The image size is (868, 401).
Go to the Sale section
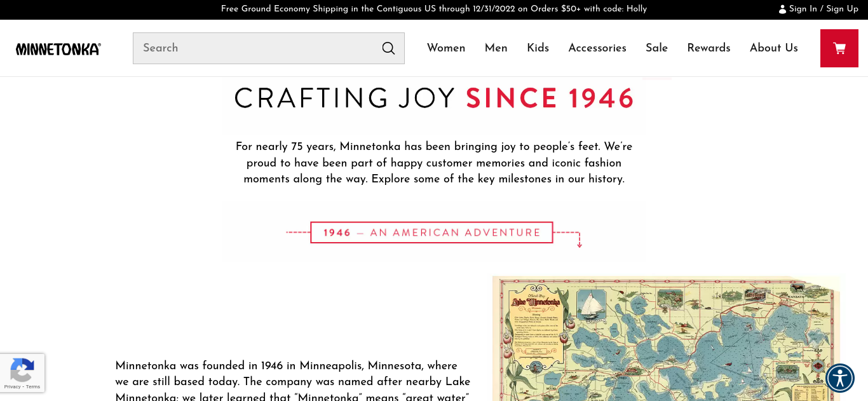[656, 48]
